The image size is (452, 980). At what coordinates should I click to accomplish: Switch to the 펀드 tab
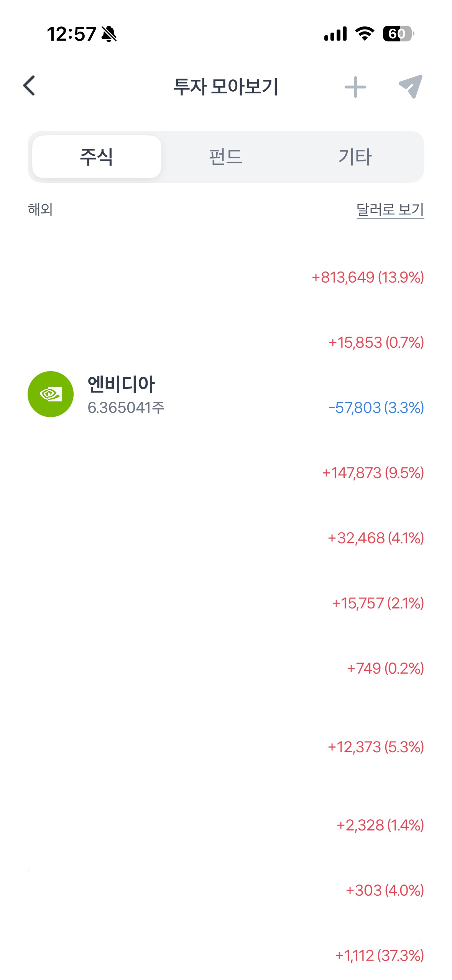(x=226, y=157)
